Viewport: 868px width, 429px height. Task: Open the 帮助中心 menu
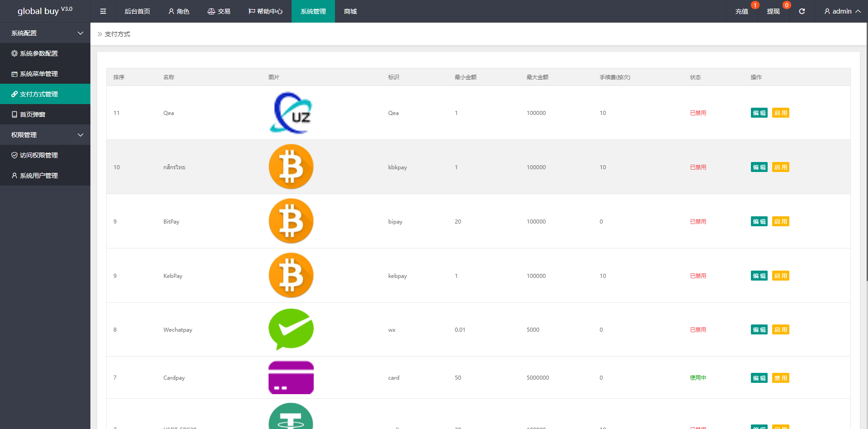[265, 11]
